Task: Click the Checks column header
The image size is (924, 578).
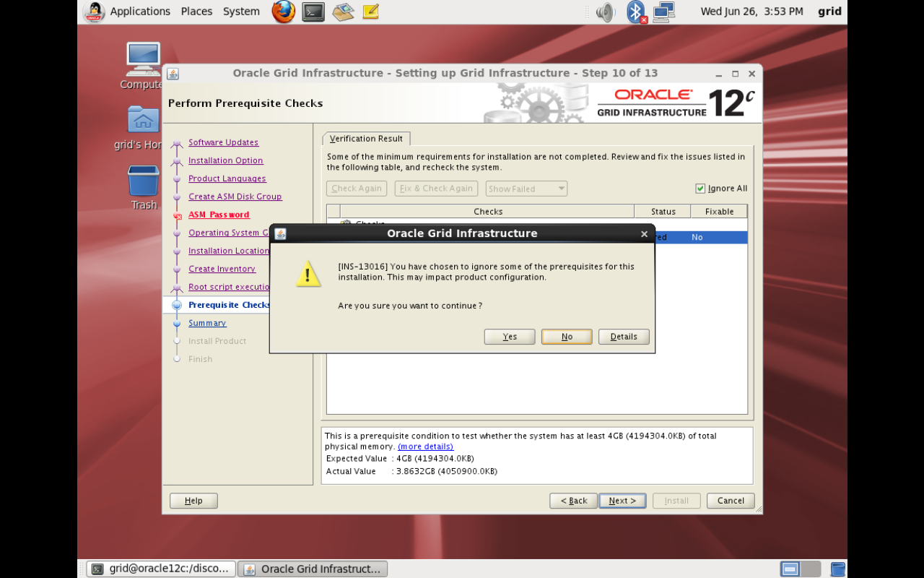Action: tap(488, 212)
